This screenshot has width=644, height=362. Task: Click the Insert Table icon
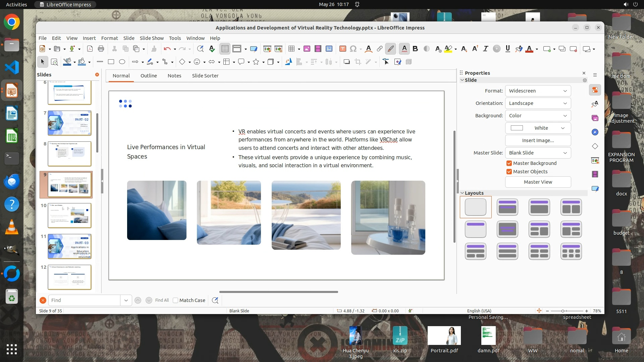[291, 49]
